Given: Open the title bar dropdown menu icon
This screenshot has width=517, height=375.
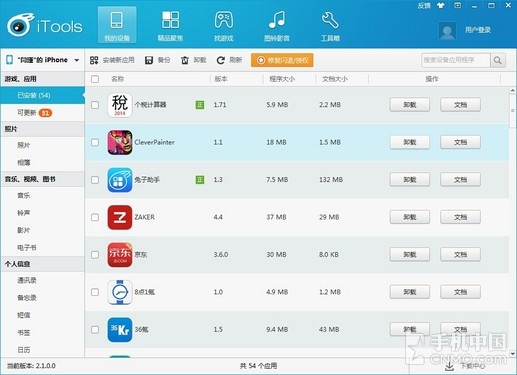Looking at the screenshot, I should 458,5.
